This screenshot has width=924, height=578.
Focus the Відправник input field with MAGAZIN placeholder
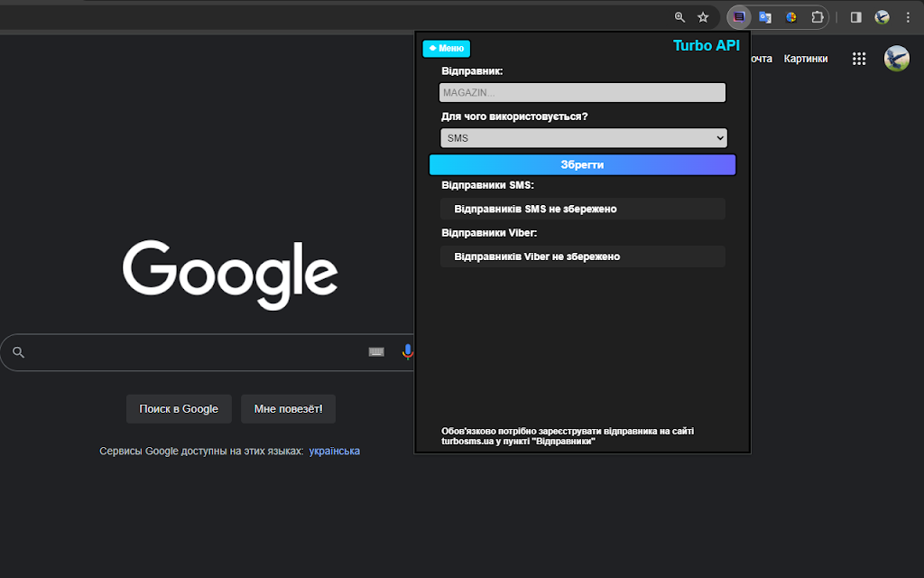click(582, 93)
